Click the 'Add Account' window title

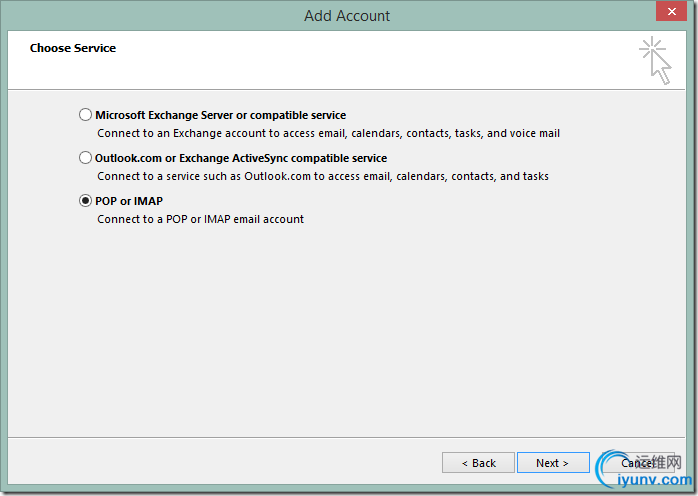pos(347,16)
